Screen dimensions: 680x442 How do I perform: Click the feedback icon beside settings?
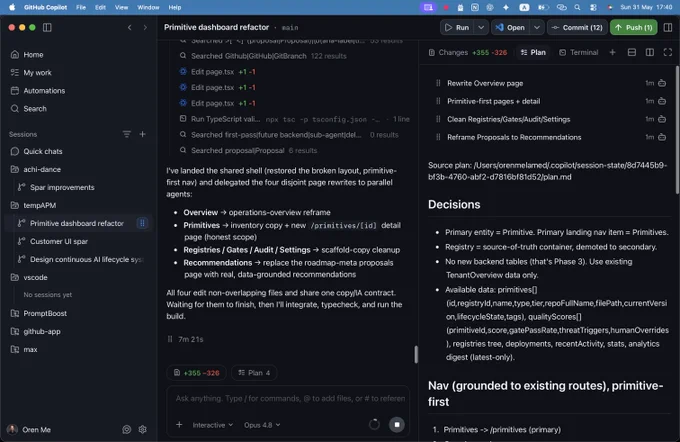[127, 429]
